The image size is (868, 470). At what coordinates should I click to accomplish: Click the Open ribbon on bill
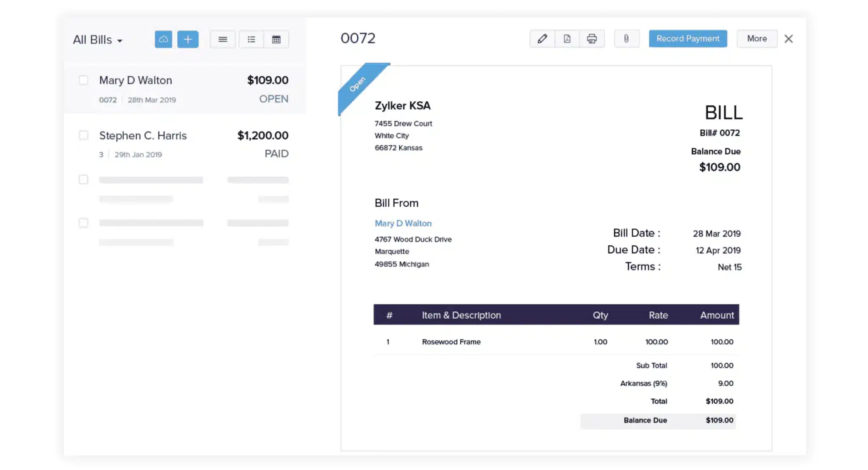359,84
